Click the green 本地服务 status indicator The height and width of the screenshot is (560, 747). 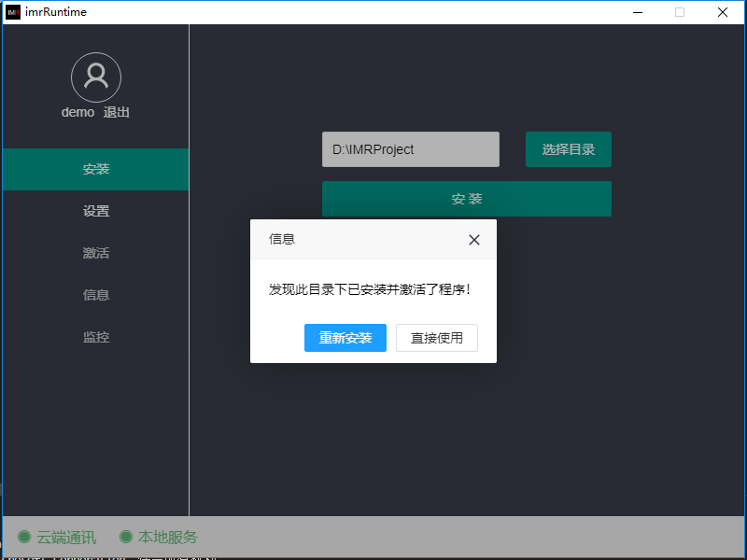(126, 537)
